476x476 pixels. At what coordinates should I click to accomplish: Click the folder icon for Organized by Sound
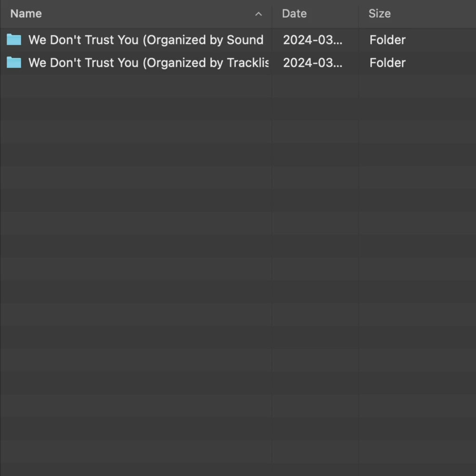click(14, 40)
